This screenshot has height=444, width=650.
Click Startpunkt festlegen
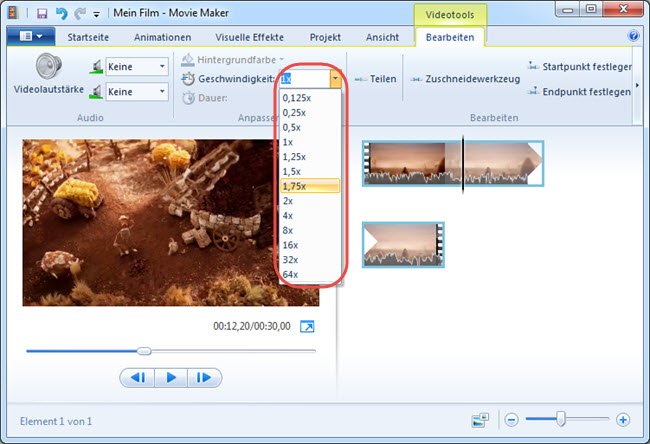[x=579, y=66]
